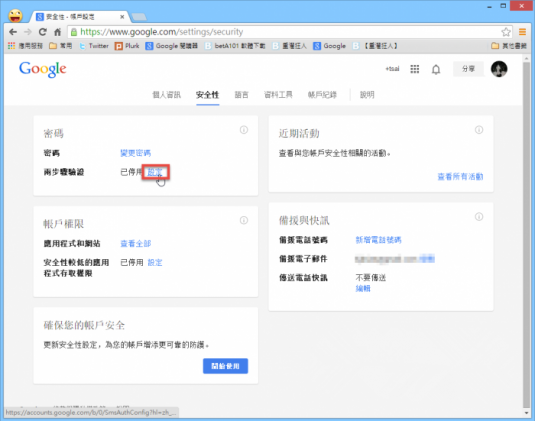Open account profile avatar
The image size is (535, 421).
499,69
